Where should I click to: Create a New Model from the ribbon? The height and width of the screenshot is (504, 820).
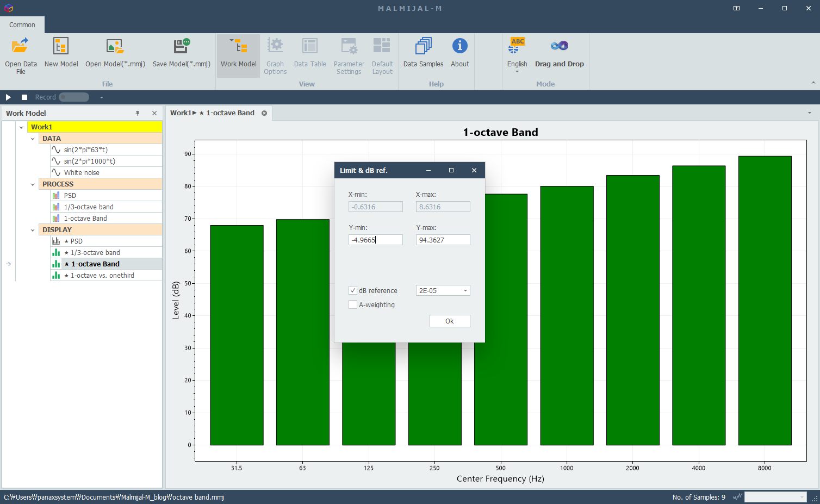[x=61, y=46]
